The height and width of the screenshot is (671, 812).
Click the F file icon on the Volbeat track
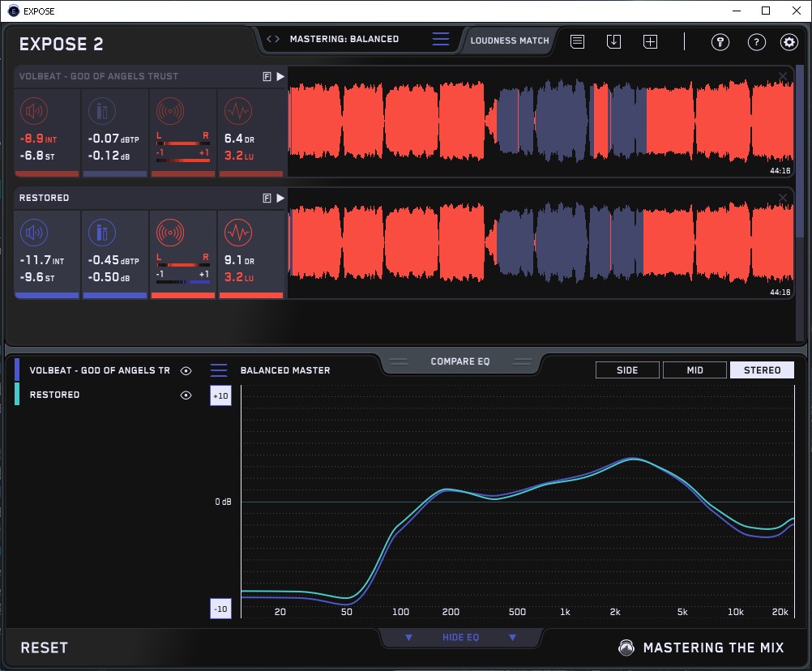point(267,77)
